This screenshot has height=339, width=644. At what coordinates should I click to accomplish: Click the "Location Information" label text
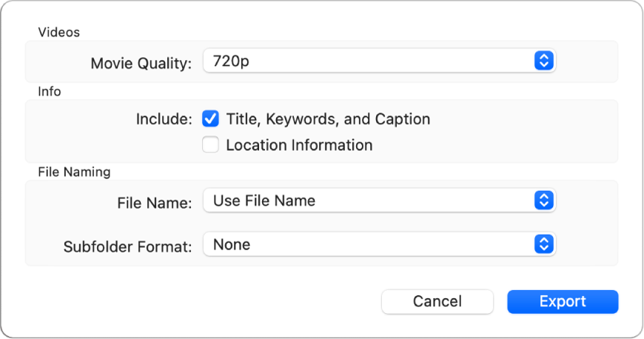(x=299, y=145)
